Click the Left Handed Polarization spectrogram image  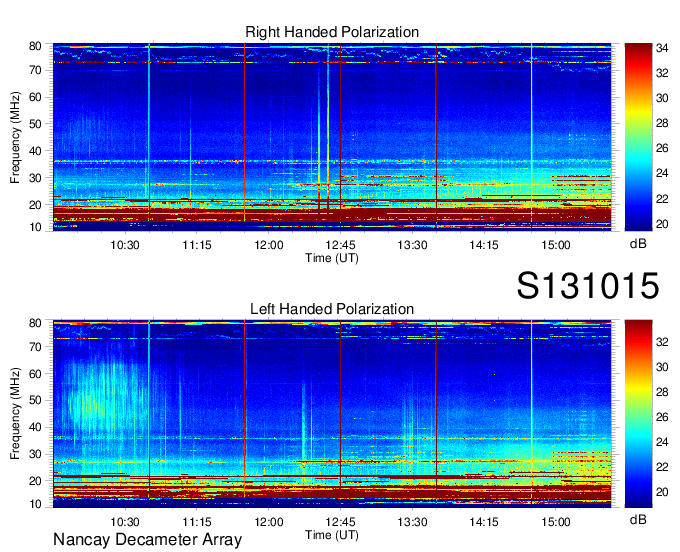click(x=332, y=414)
